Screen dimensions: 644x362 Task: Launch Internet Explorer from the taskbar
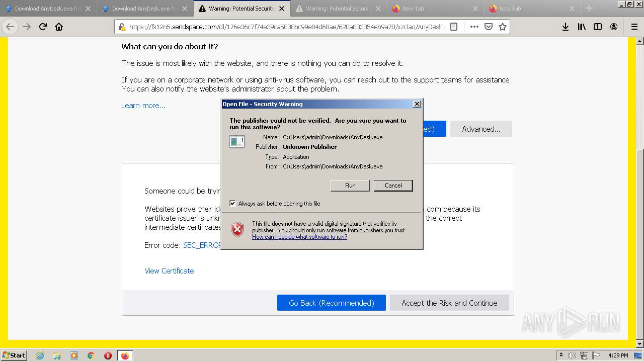[40, 355]
